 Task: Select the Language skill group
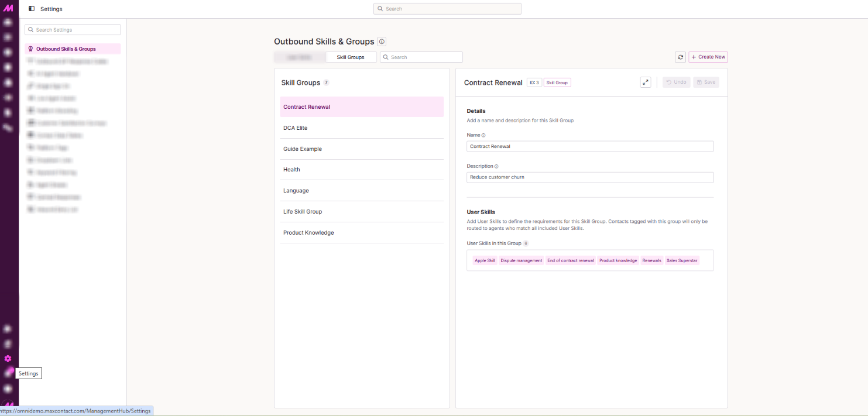(362, 191)
